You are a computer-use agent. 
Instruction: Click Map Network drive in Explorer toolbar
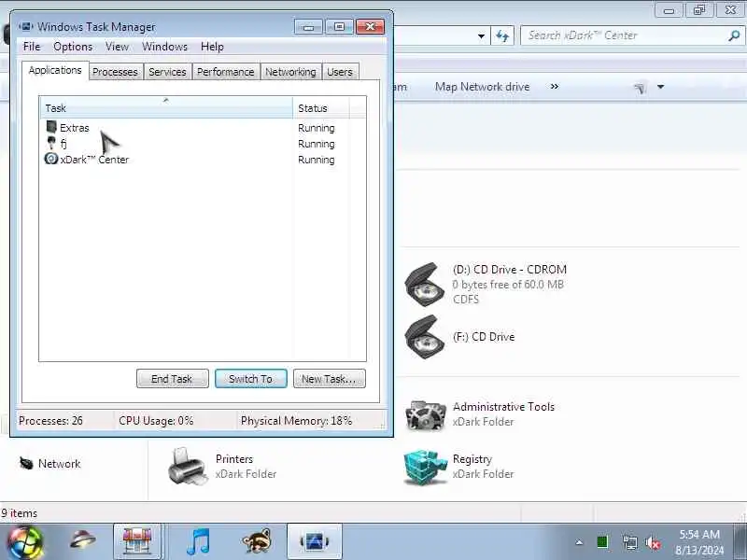(482, 87)
